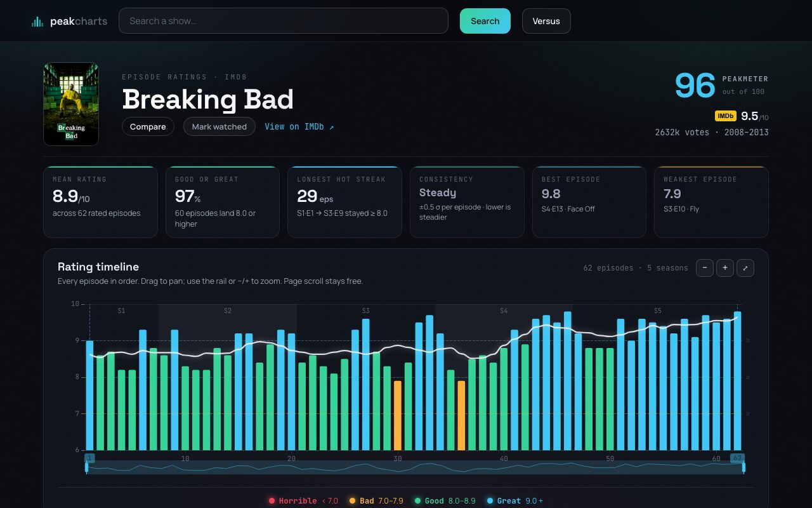This screenshot has width=812, height=508.
Task: Click the S4 season label in chart
Action: click(504, 311)
